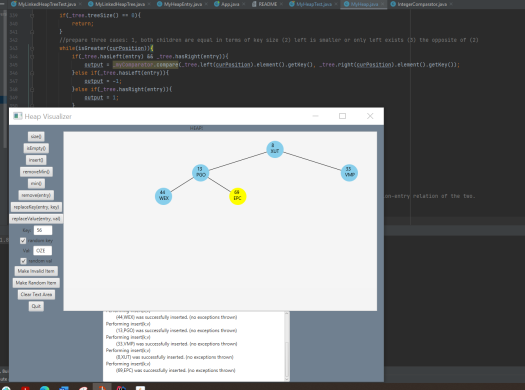Screen dimensions: 525x390
Task: Click the highlighted _myComparator.compare call in code
Action: 145,65
